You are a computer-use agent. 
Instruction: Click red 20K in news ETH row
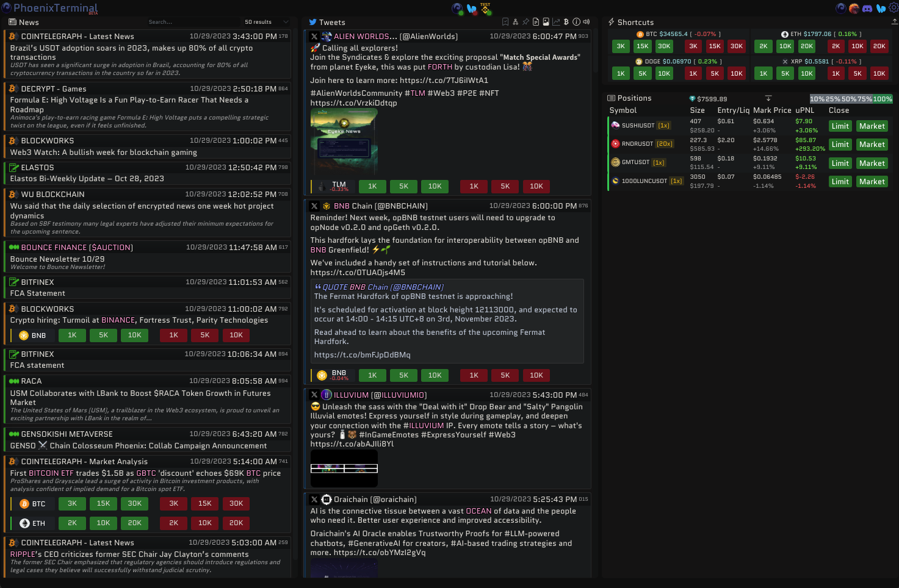pos(236,523)
